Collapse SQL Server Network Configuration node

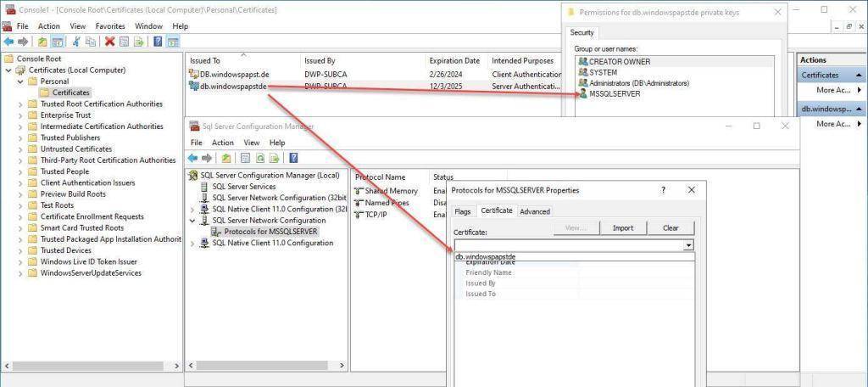coord(192,221)
